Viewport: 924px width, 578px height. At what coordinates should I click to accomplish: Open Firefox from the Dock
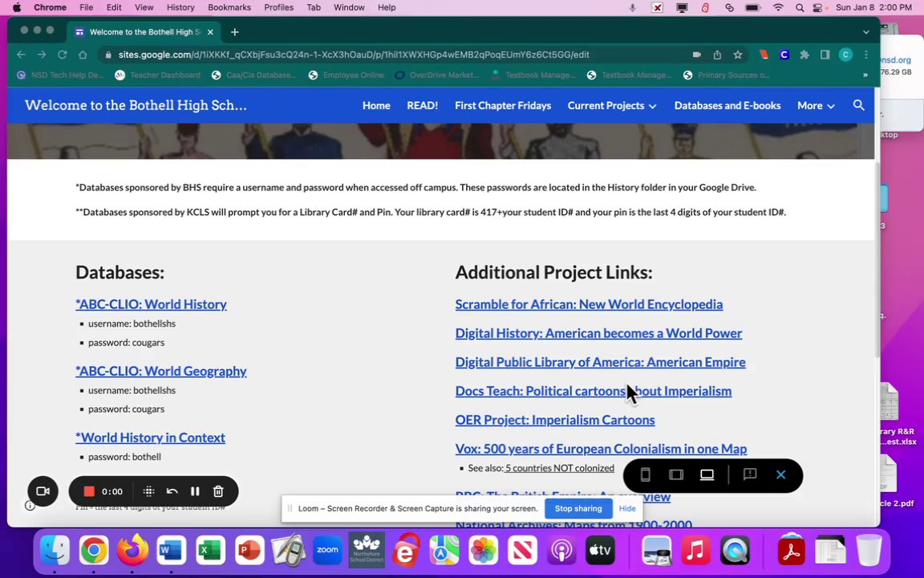132,551
